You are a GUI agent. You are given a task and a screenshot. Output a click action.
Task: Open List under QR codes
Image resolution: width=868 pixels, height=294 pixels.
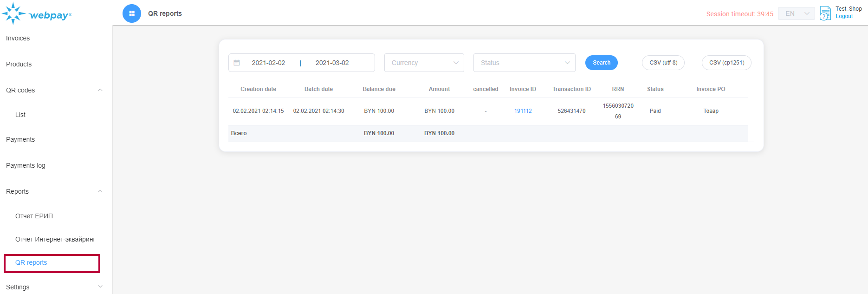click(x=20, y=115)
